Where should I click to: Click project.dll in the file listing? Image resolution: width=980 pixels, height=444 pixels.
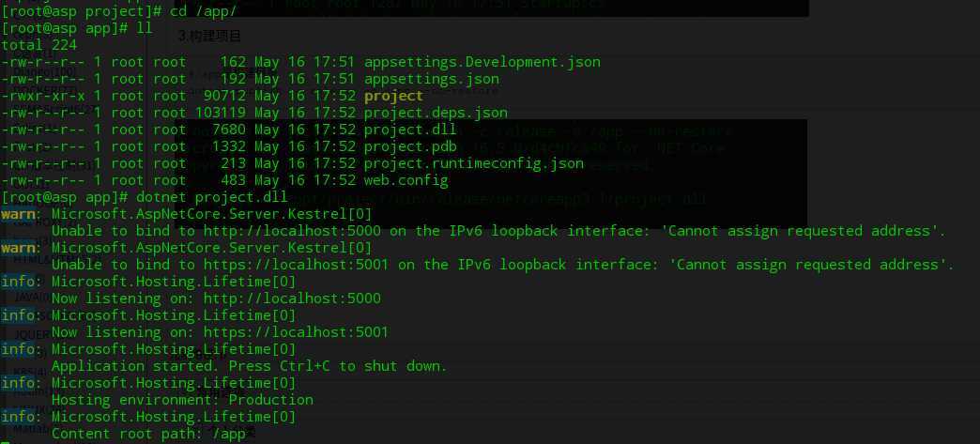click(x=410, y=130)
